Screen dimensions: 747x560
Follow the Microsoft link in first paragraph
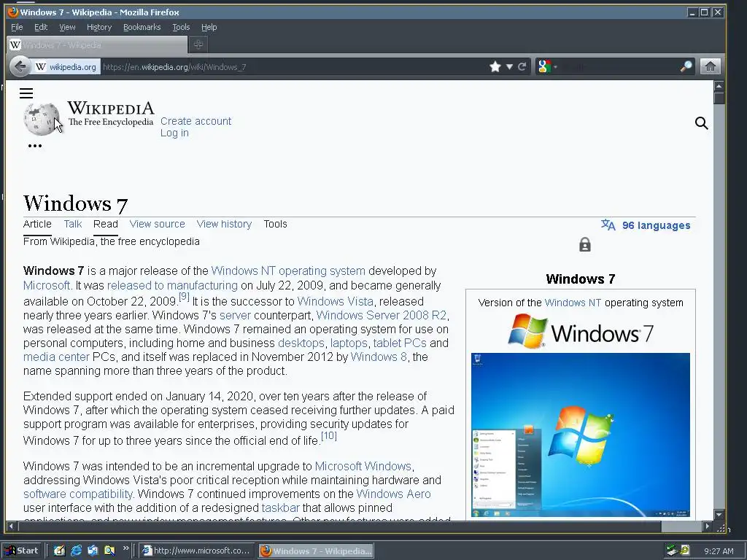(47, 285)
